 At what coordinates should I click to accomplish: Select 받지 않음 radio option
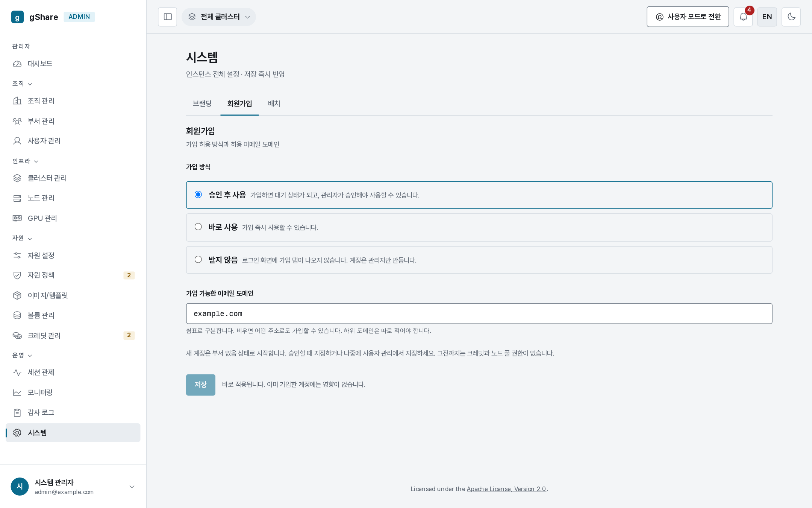point(198,260)
